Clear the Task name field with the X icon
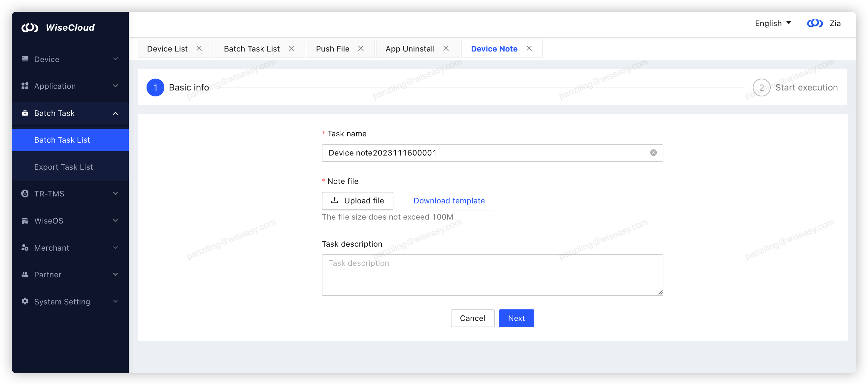Image resolution: width=868 pixels, height=385 pixels. point(653,153)
